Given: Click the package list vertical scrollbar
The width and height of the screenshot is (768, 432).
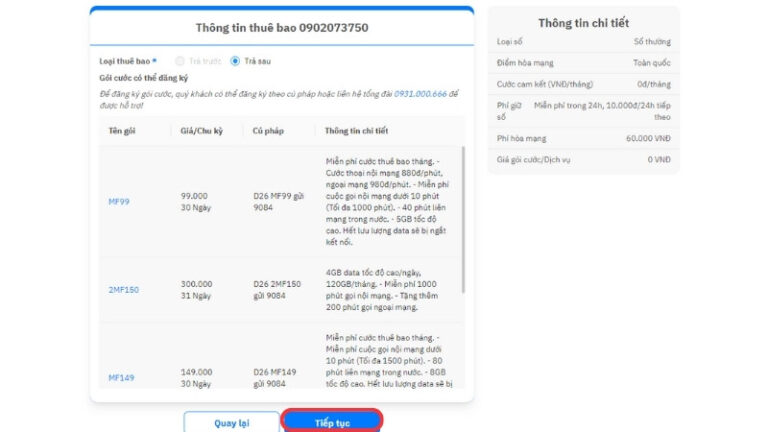Looking at the screenshot, I should click(x=463, y=219).
